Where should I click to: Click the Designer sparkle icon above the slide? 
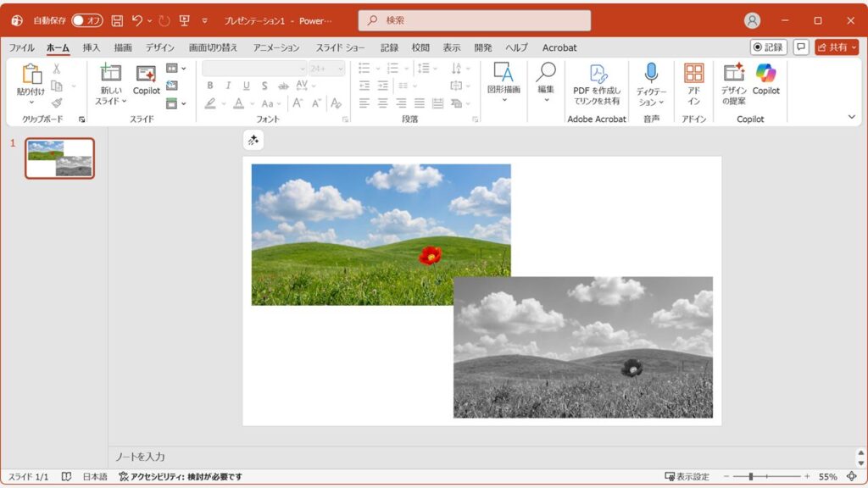point(253,140)
